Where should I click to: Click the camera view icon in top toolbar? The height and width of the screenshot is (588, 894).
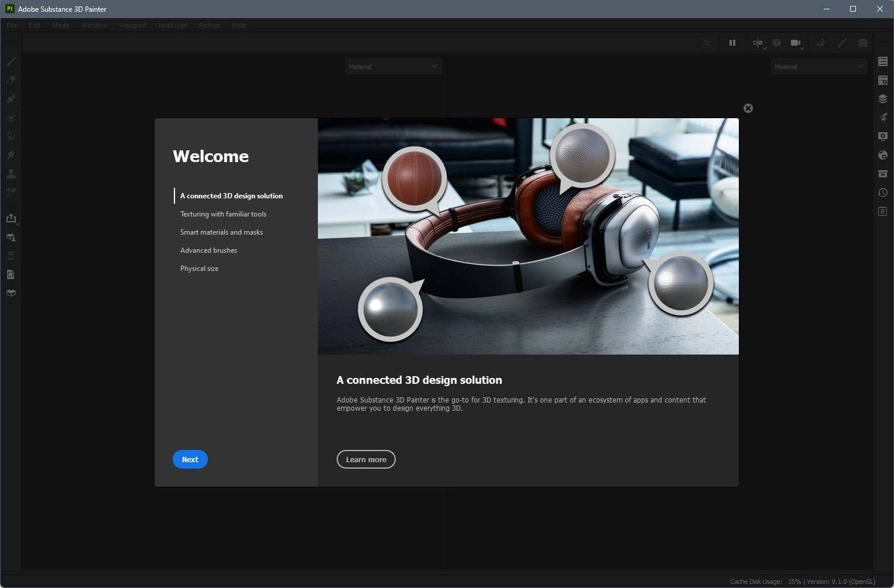click(795, 43)
